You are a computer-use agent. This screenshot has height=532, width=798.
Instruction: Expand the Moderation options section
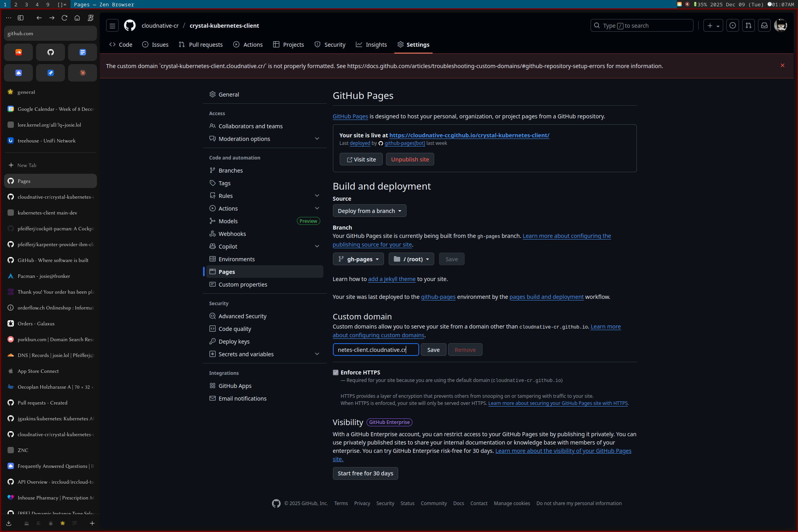317,139
